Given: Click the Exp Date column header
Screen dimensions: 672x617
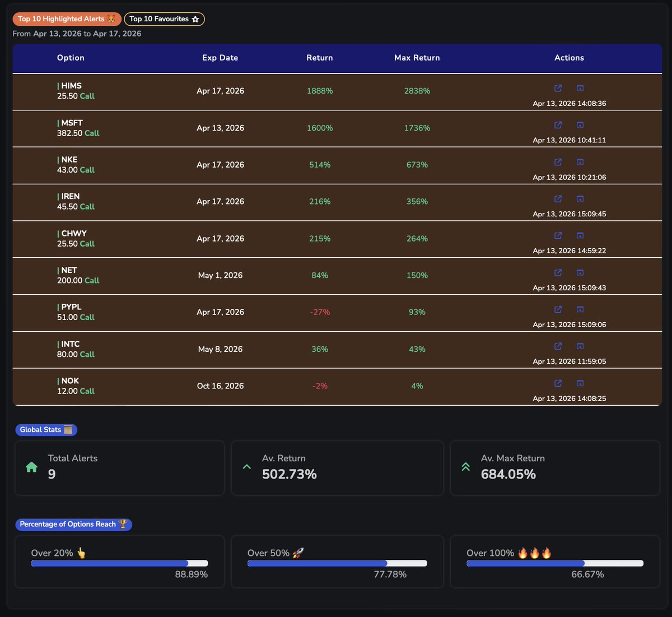Looking at the screenshot, I should coord(220,58).
